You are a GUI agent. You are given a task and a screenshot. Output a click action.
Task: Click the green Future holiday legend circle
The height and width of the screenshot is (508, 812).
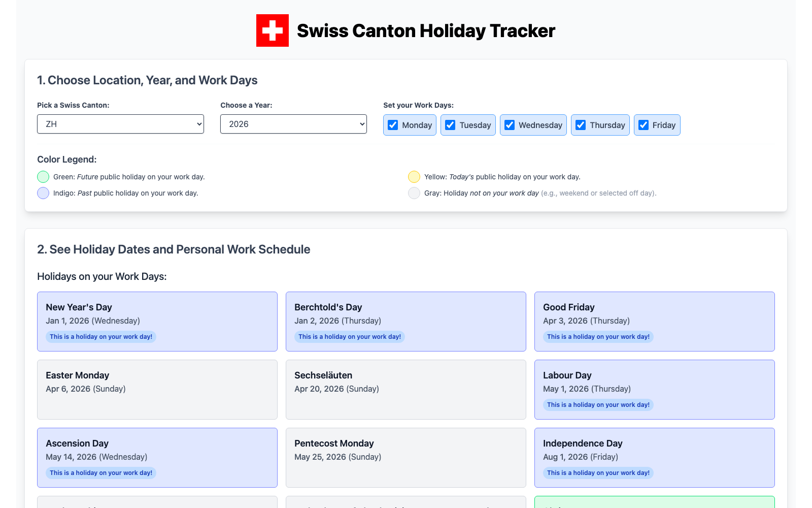pos(43,177)
